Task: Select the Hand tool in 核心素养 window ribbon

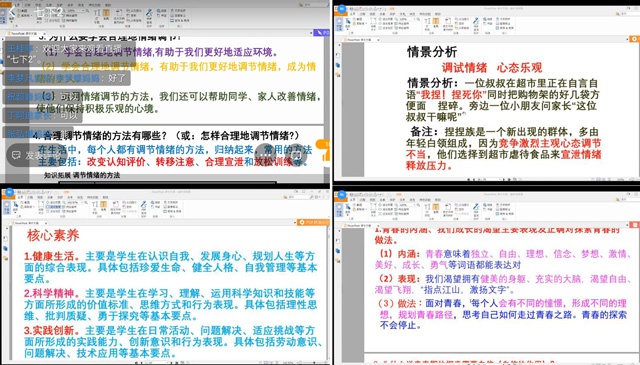Action: click(7, 207)
